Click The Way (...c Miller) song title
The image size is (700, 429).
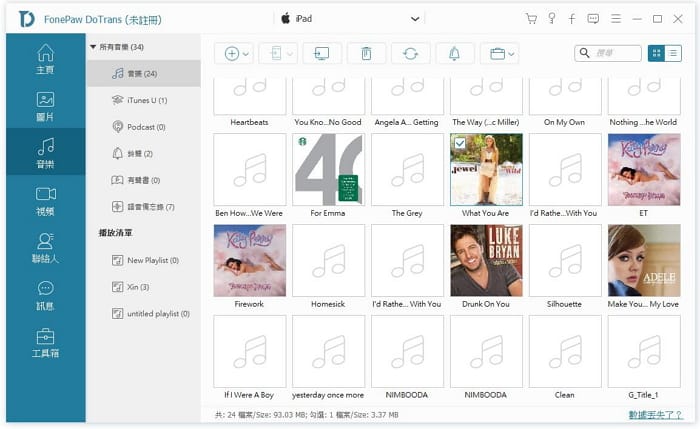(x=486, y=122)
